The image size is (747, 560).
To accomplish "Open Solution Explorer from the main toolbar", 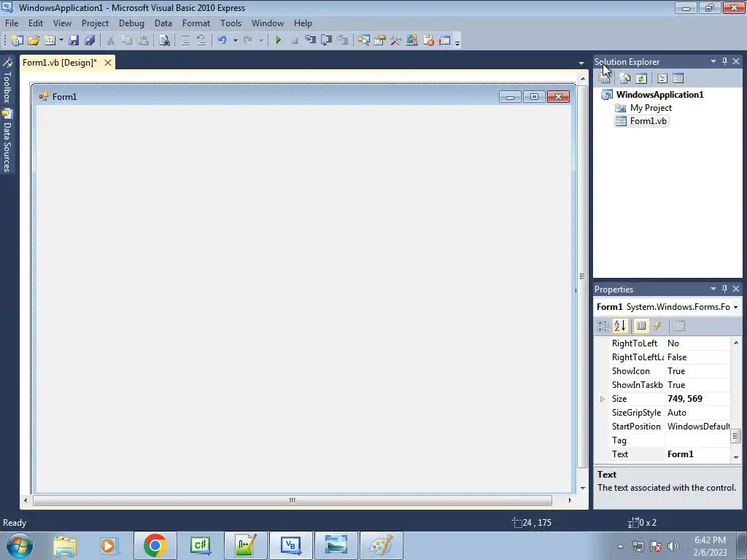I will [x=363, y=41].
